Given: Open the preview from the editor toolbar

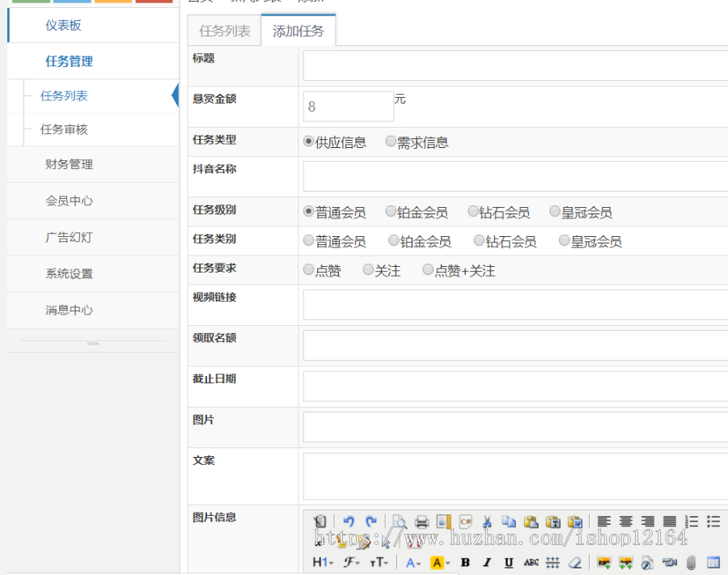Looking at the screenshot, I should tap(400, 522).
